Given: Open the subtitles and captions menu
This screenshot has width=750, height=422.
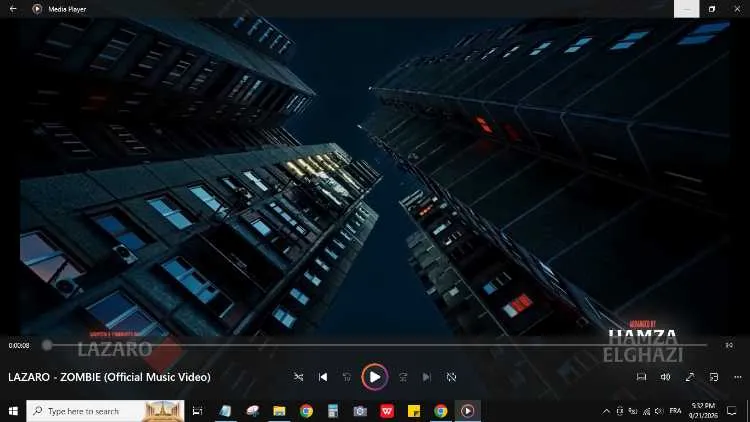Looking at the screenshot, I should (x=641, y=377).
